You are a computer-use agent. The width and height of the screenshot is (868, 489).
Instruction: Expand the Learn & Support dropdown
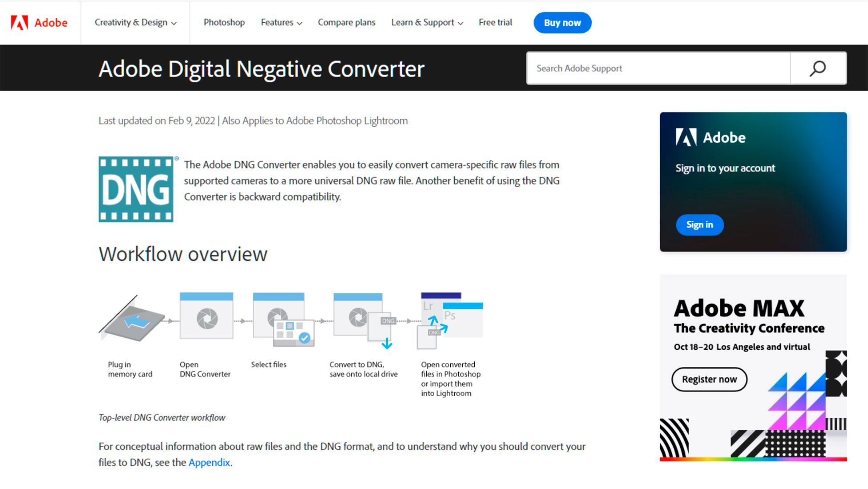(427, 22)
